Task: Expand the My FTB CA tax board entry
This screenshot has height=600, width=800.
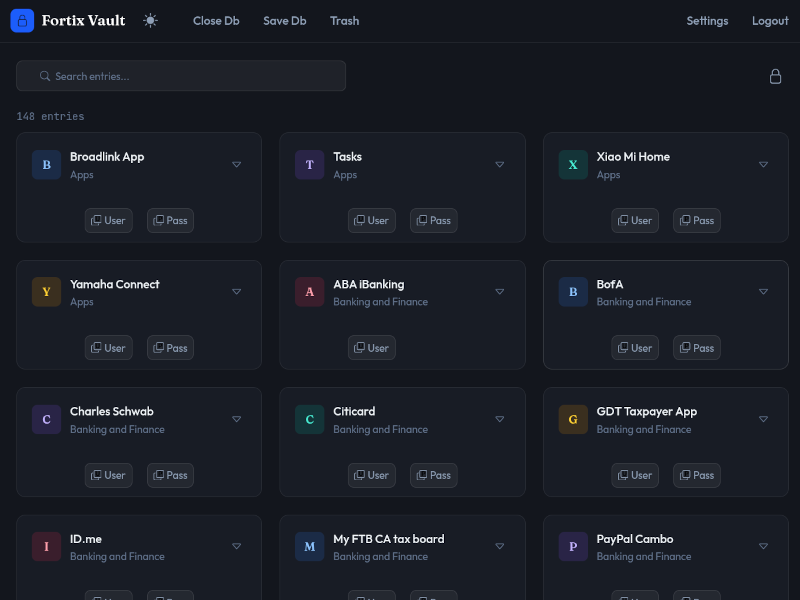Action: point(499,546)
